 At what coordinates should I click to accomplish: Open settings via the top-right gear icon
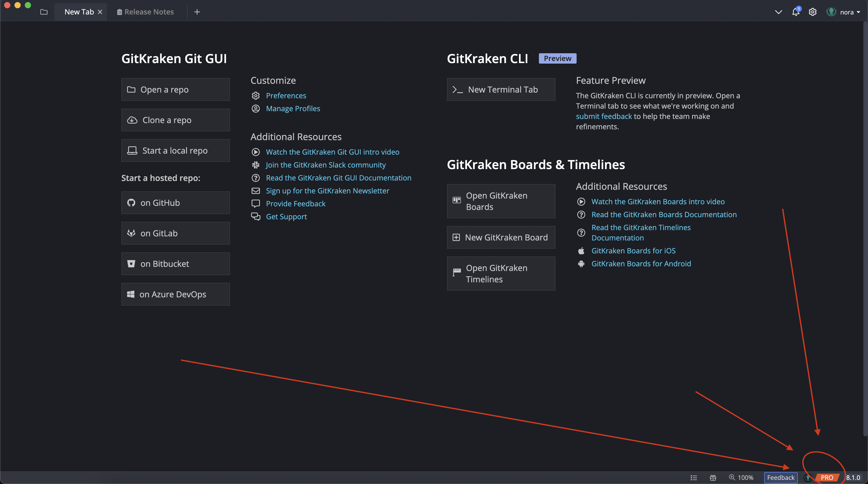(x=812, y=12)
